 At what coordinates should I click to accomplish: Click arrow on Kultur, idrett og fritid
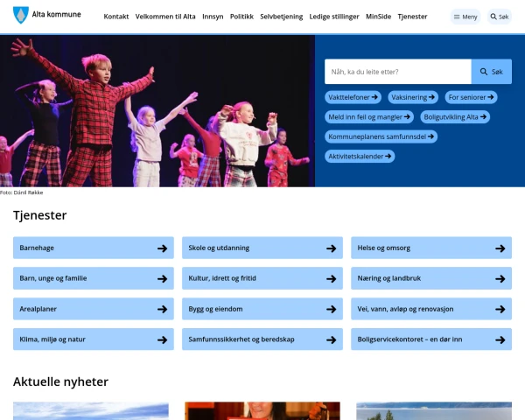331,278
